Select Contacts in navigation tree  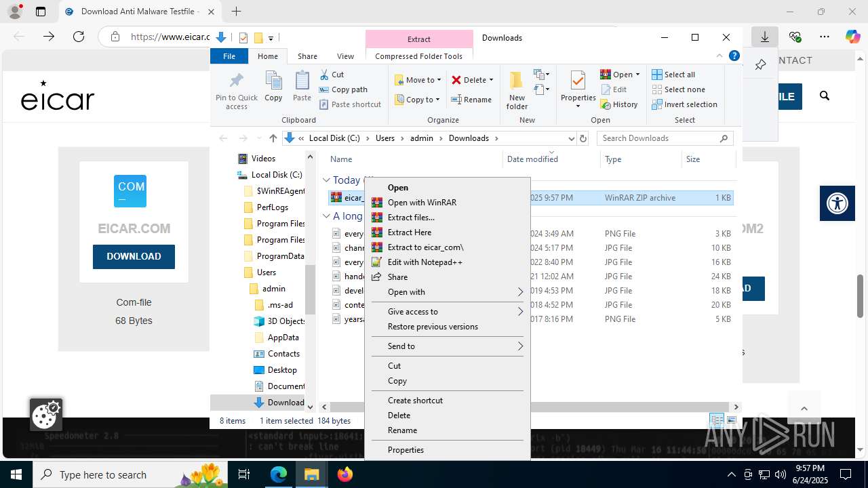[x=283, y=354]
